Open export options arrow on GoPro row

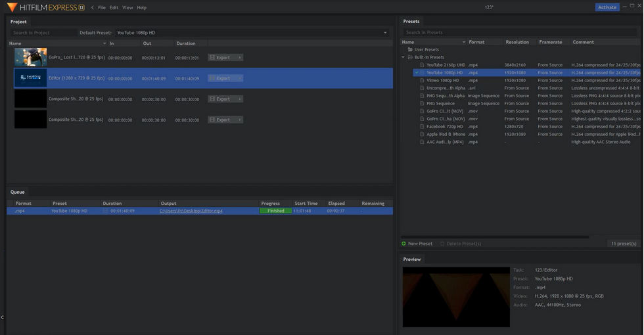[x=240, y=58]
